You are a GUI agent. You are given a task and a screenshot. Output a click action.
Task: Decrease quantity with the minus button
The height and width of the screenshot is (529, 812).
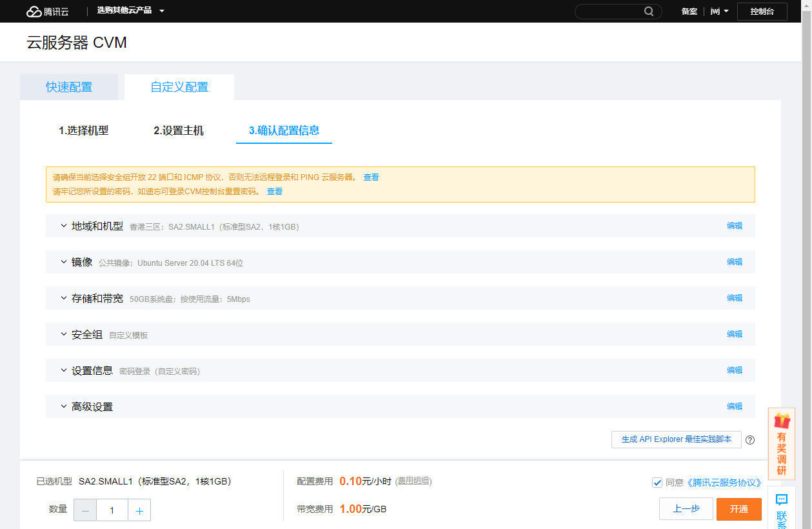[85, 510]
